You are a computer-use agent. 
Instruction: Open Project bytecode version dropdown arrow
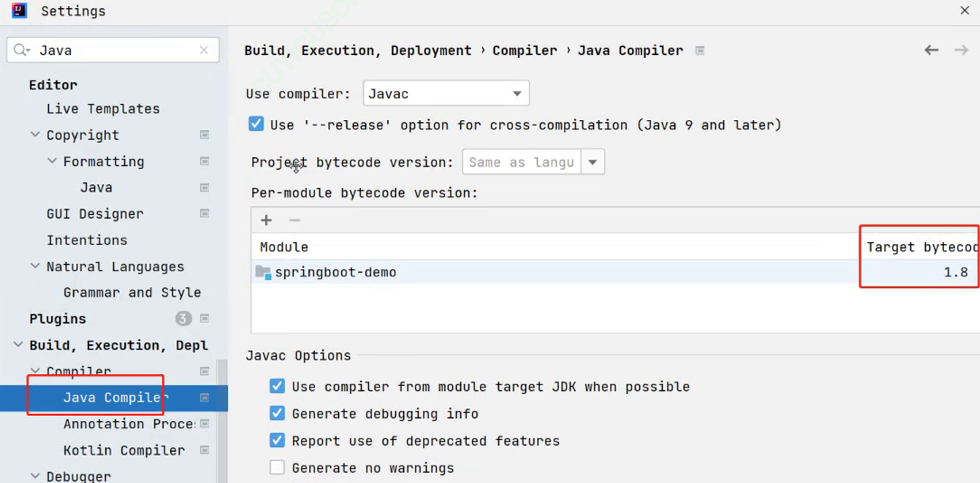(x=592, y=162)
